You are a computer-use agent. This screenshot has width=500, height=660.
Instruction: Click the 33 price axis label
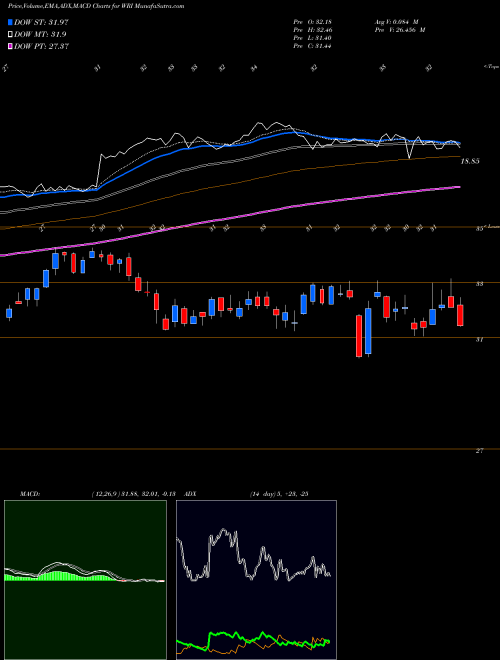(479, 284)
